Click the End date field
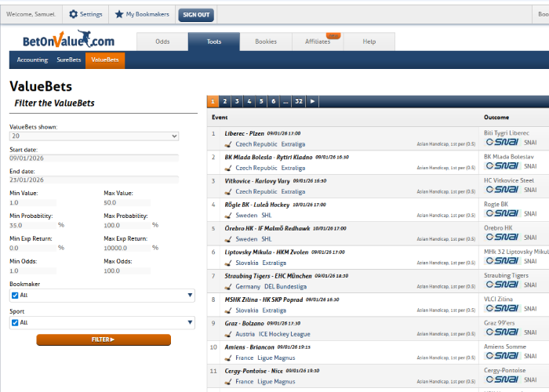 pos(94,180)
